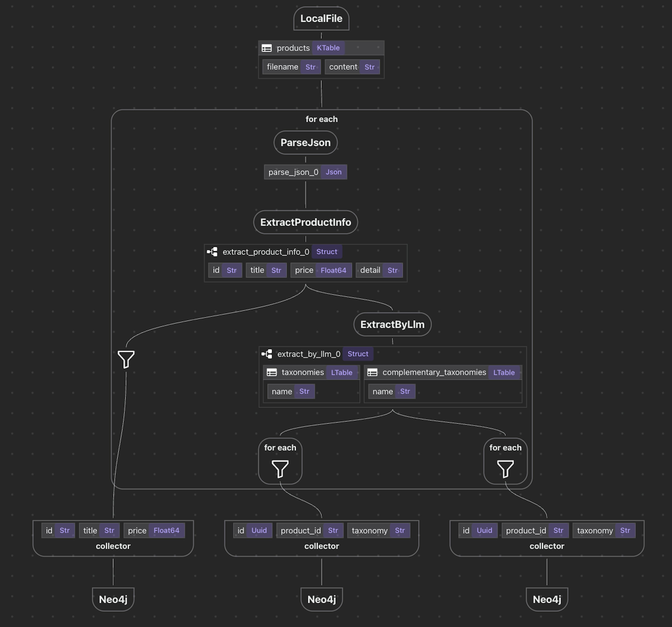Select the LocalFile source node

(321, 19)
